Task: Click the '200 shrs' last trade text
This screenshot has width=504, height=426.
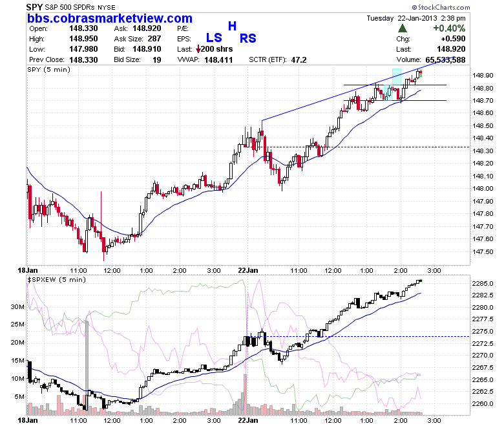Action: 216,49
